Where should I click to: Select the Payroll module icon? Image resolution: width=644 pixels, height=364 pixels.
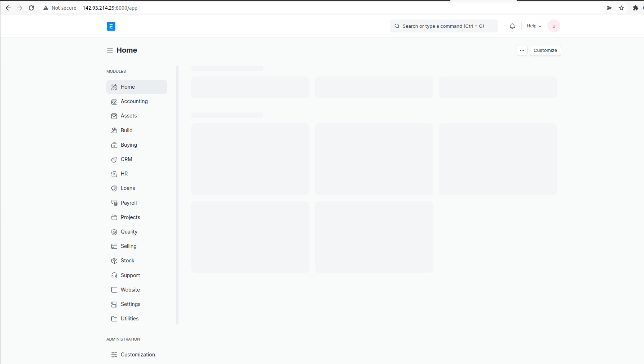(114, 203)
